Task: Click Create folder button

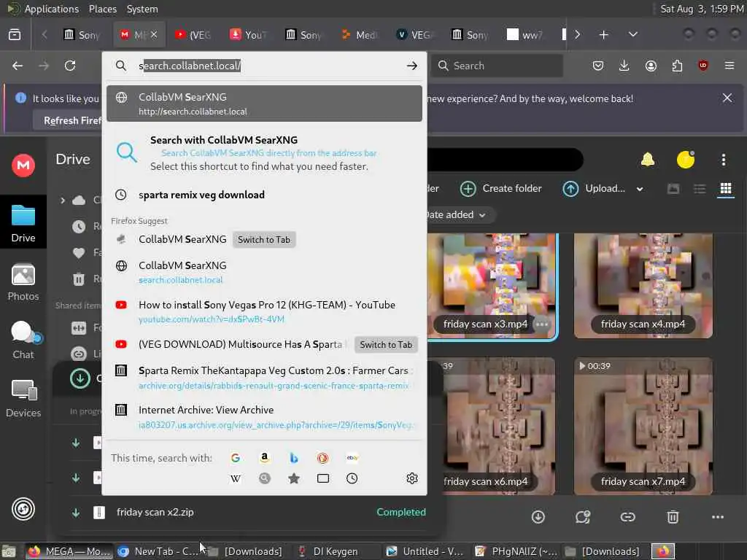Action: point(501,189)
